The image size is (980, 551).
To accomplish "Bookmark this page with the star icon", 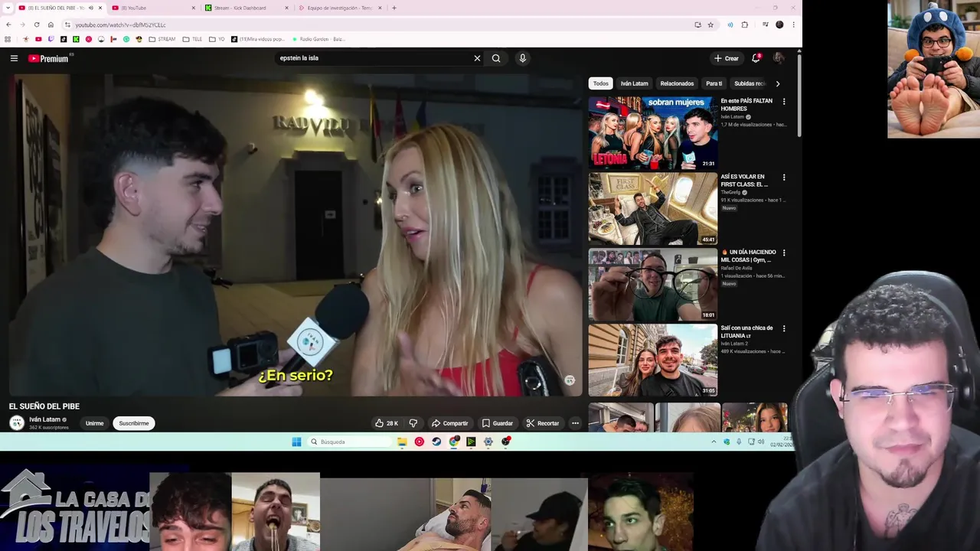I will (710, 24).
